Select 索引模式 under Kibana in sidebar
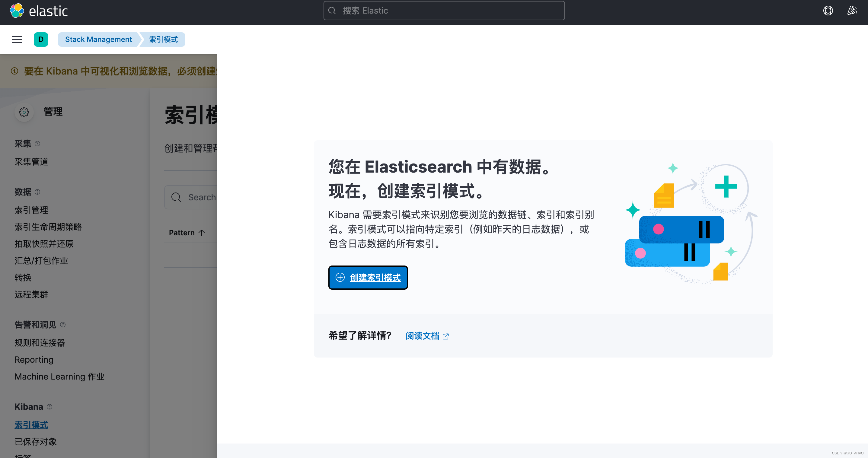 [x=31, y=425]
